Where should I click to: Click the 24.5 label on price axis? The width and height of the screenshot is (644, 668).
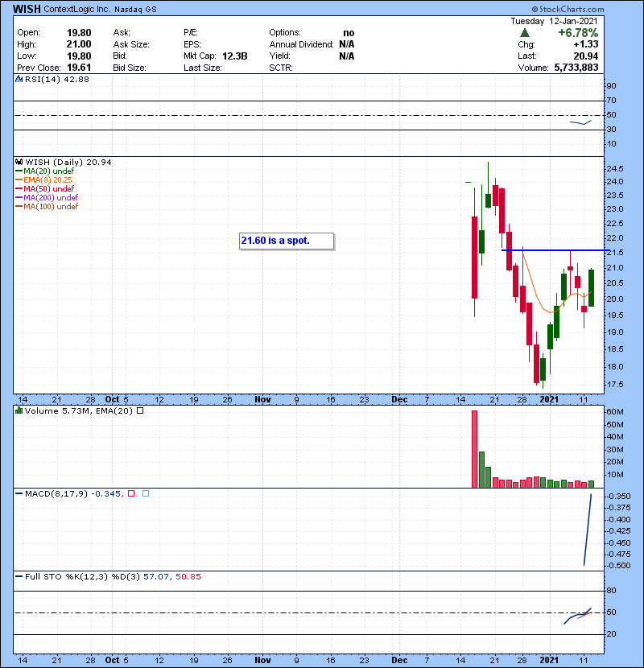pyautogui.click(x=614, y=169)
